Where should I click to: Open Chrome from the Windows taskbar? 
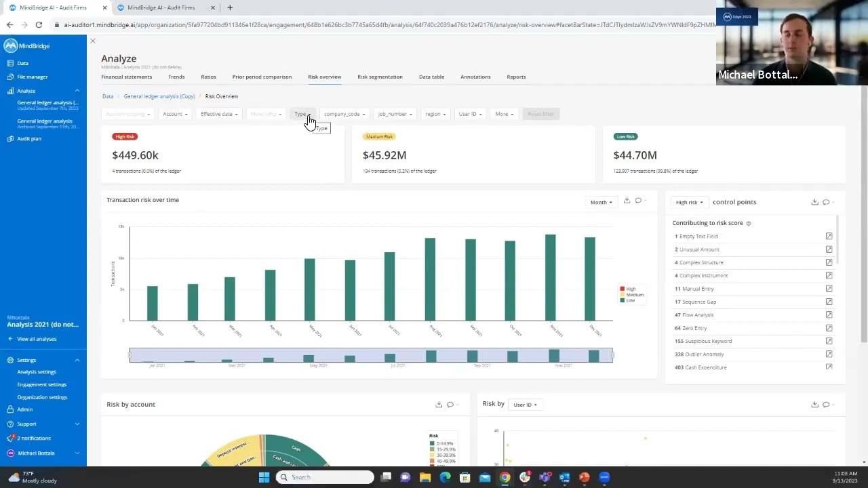505,478
